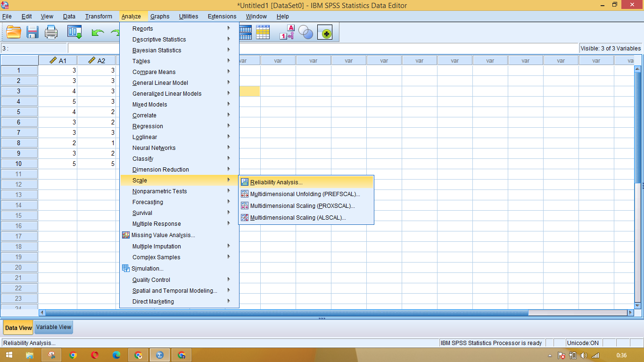Switch to the Data View tab
This screenshot has height=362, width=644.
18,328
